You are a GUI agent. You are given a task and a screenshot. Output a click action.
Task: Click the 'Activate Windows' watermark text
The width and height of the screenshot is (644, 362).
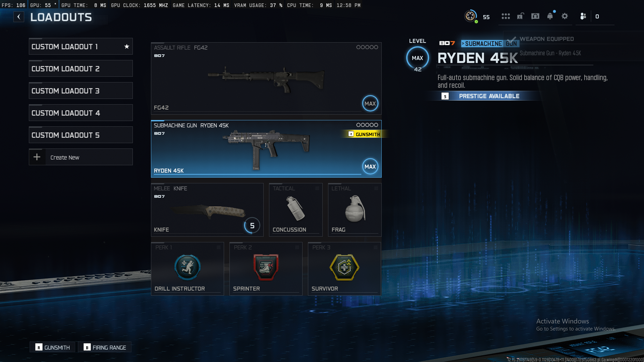(562, 321)
